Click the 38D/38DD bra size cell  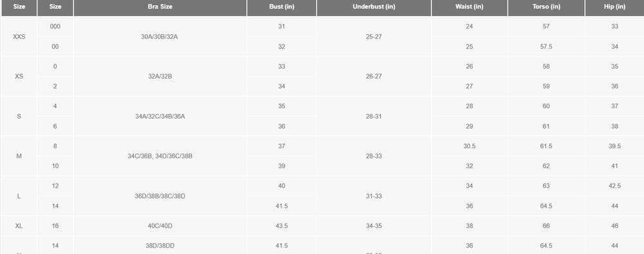(160, 246)
